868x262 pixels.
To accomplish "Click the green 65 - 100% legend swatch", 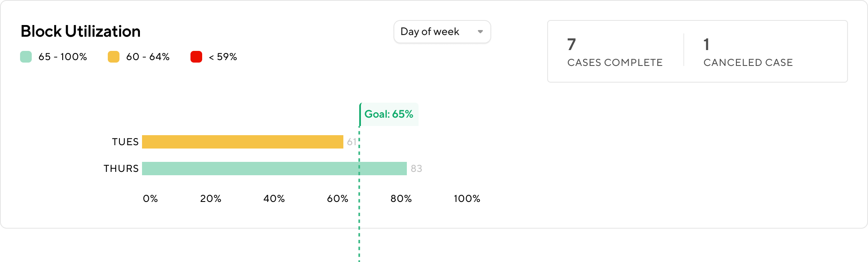I will [x=26, y=57].
